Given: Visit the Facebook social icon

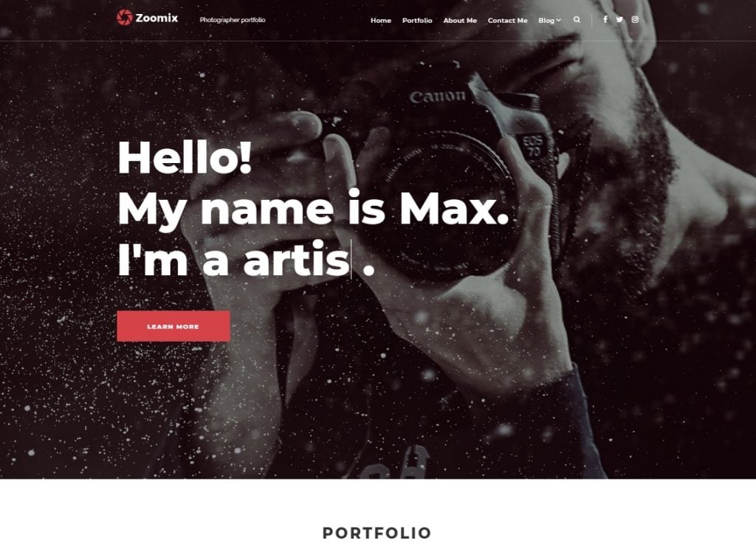Looking at the screenshot, I should coord(605,20).
